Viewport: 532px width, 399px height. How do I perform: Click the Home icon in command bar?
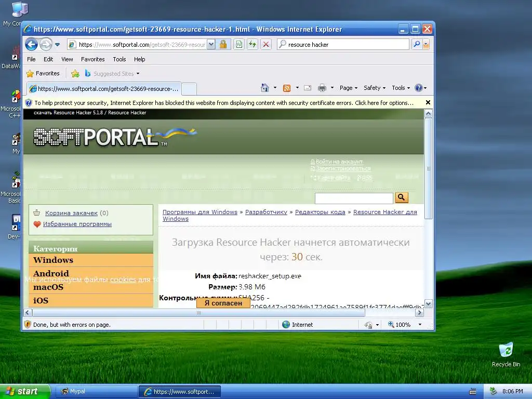click(264, 88)
